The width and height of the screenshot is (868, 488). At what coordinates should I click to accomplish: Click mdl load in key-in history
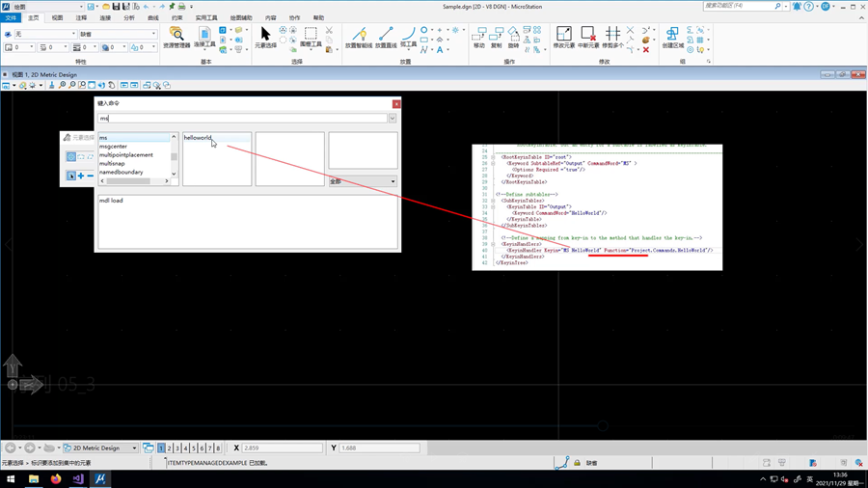(111, 201)
